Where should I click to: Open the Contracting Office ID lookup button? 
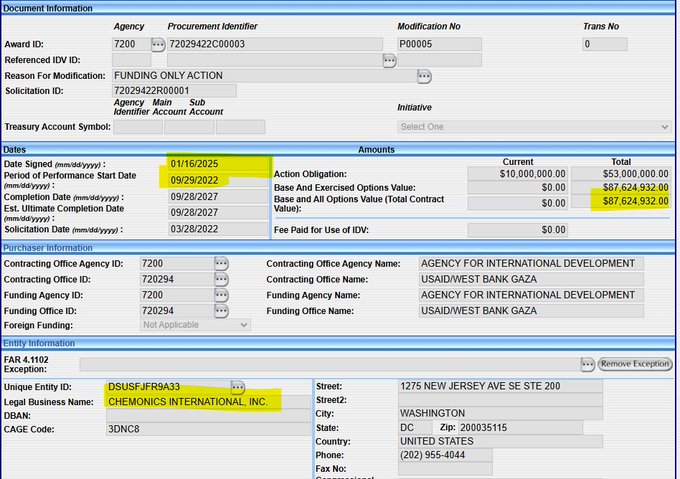[221, 280]
